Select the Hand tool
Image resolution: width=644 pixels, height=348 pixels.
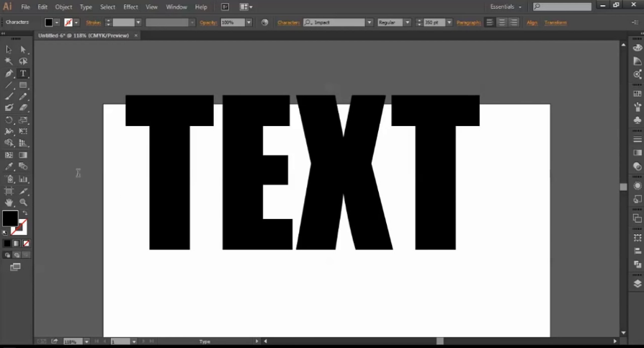pyautogui.click(x=9, y=202)
